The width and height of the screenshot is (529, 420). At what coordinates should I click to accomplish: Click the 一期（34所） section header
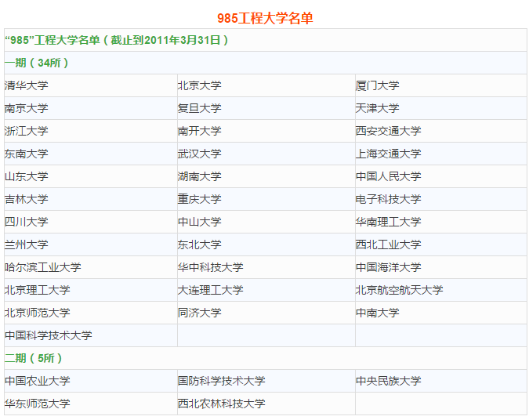coord(266,63)
